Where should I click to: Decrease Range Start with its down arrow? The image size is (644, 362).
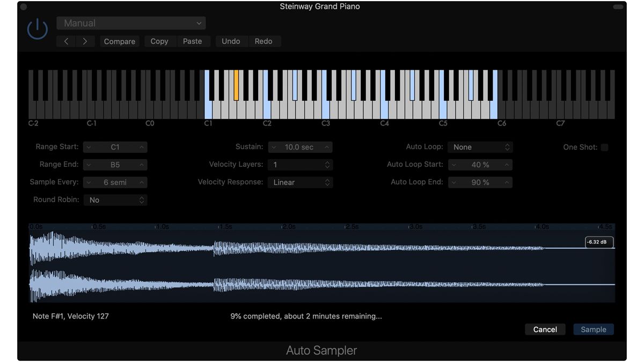(89, 147)
